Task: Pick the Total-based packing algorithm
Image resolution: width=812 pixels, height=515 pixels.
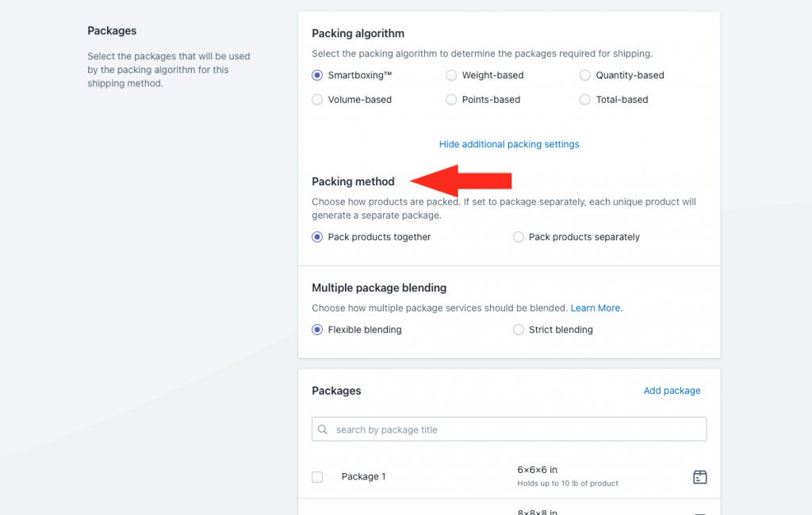Action: [584, 99]
